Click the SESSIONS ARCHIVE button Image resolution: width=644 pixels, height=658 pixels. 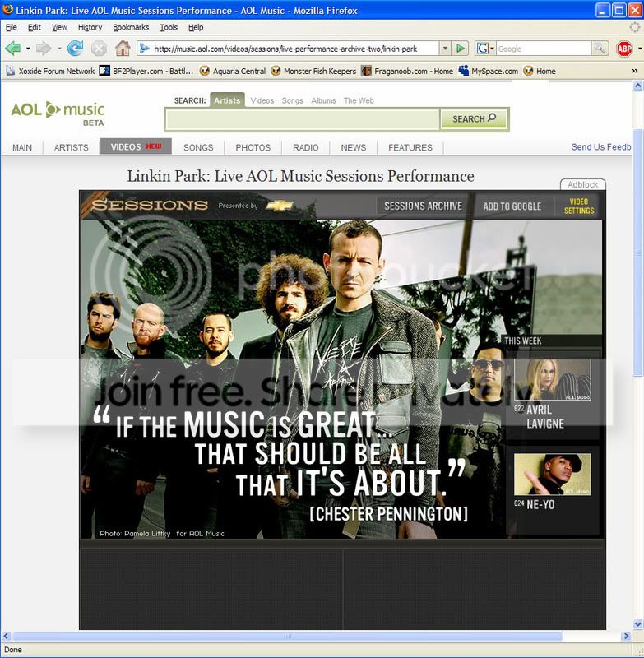(x=423, y=206)
